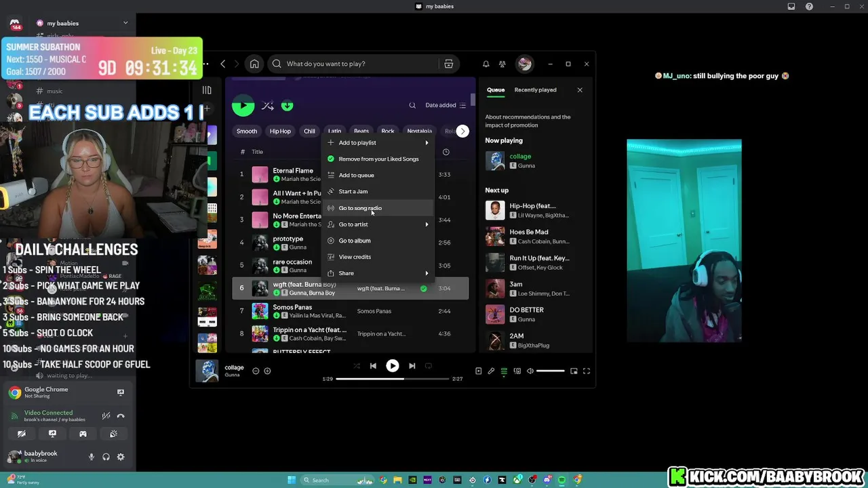Choose Remove from your Liked Songs
Viewport: 868px width, 488px height.
tap(378, 159)
